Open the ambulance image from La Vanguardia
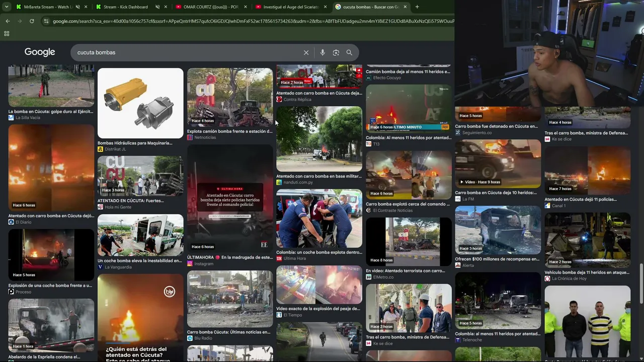 pyautogui.click(x=140, y=235)
